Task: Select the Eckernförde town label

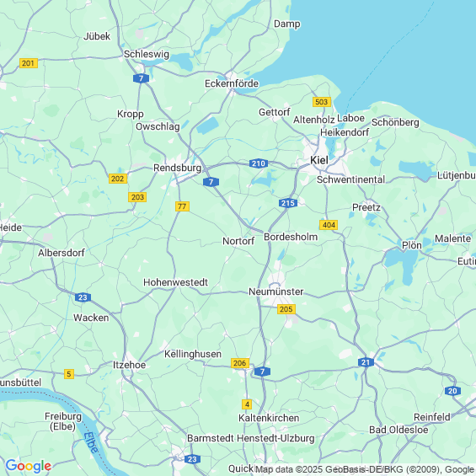Action: (x=232, y=83)
